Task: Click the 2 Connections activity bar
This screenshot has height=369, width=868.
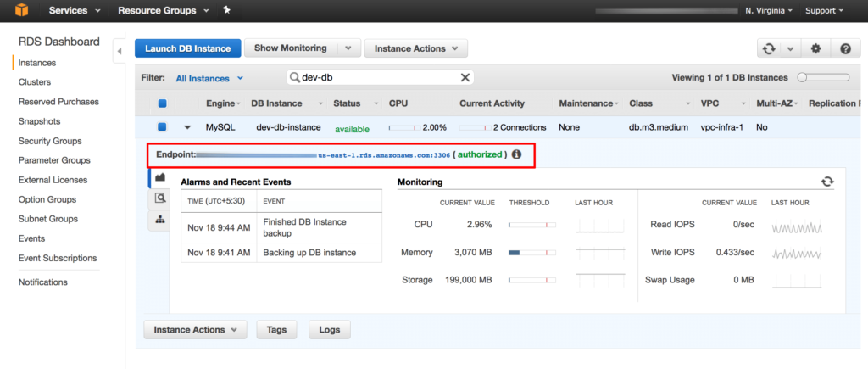Action: (x=474, y=127)
